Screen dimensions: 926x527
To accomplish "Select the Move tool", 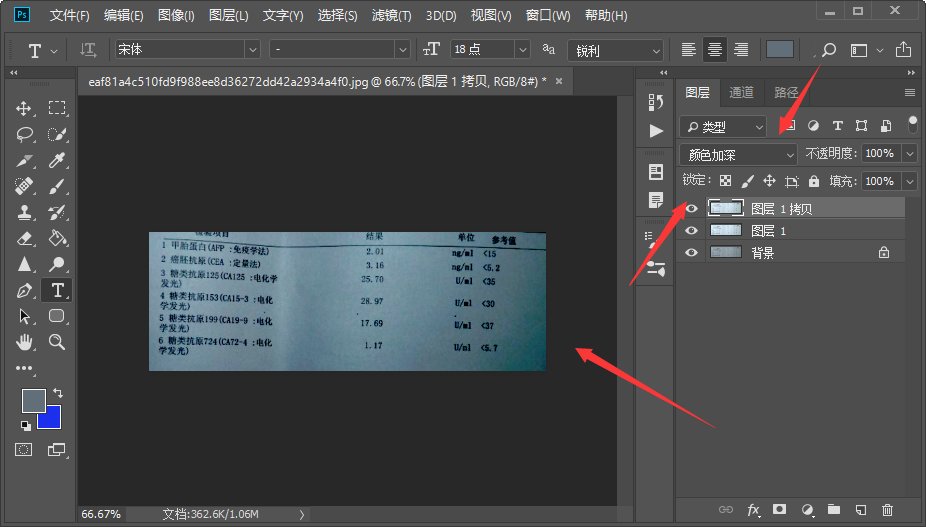I will pos(24,108).
